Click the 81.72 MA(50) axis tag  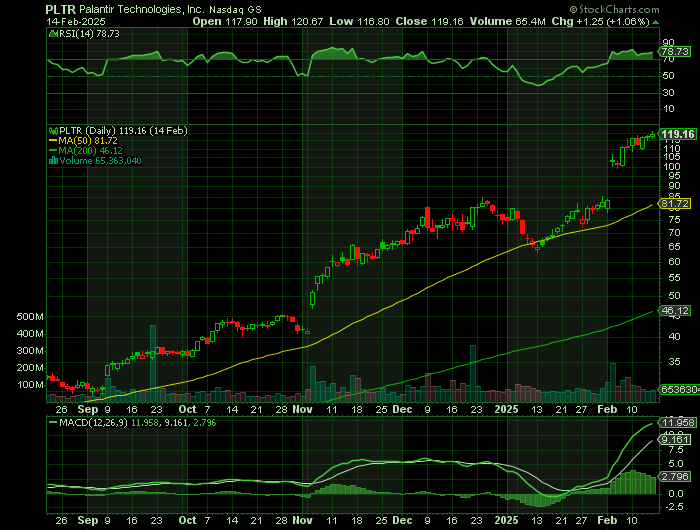pos(675,204)
